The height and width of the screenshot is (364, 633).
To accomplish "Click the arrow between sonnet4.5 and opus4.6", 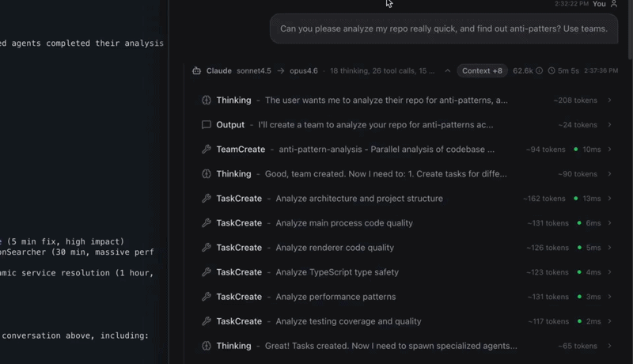I will [x=281, y=70].
